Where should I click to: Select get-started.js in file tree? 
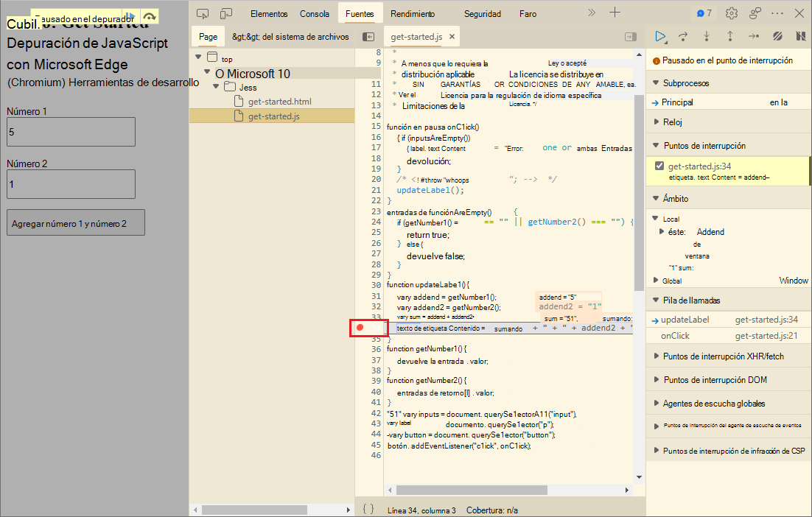272,116
